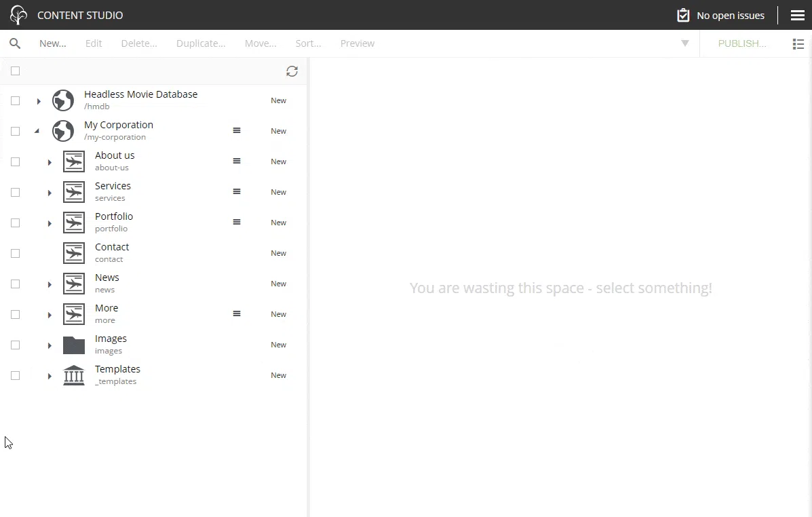Click the No open issues label
This screenshot has width=812, height=517.
click(x=731, y=16)
